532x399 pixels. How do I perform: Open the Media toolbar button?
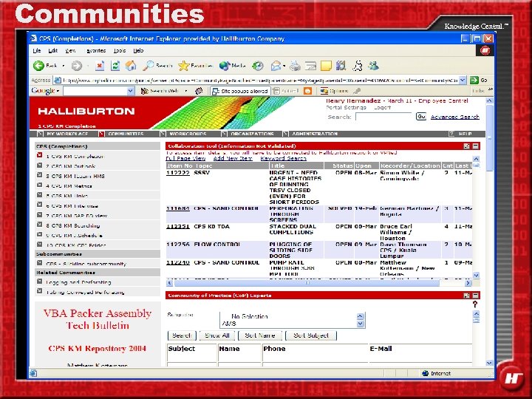click(x=233, y=66)
